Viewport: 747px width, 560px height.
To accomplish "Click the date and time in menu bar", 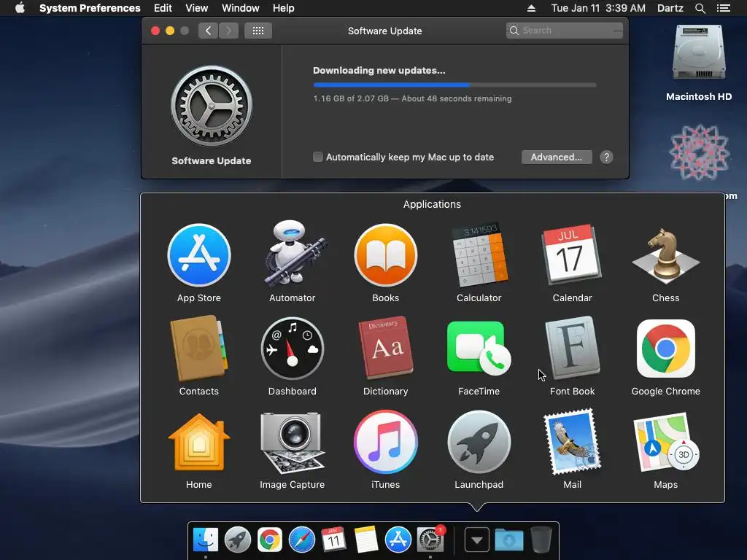I will (598, 8).
